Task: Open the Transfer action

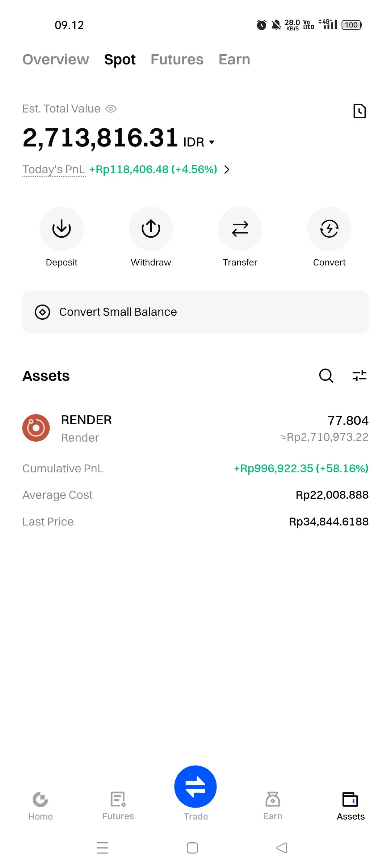Action: 240,229
